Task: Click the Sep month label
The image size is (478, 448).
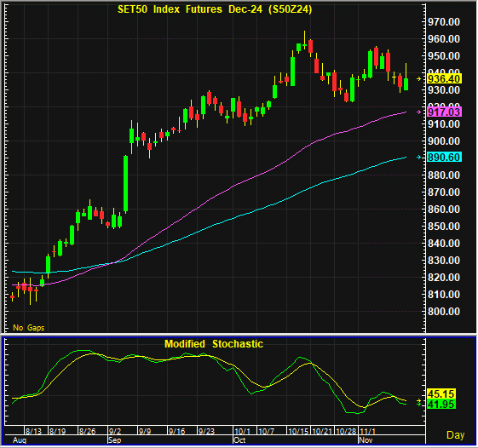Action: 115,440
